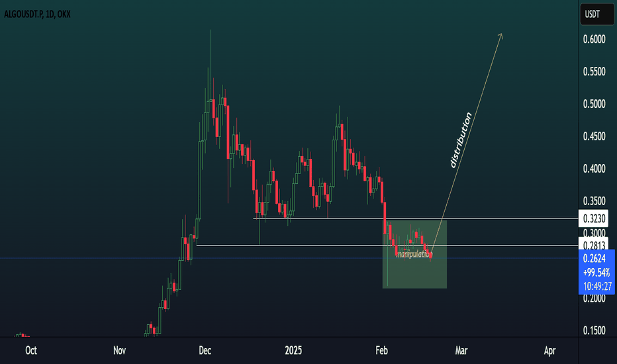Screen dimensions: 617x364
Task: Click the 0.4000 price axis label
Action: pyautogui.click(x=594, y=168)
